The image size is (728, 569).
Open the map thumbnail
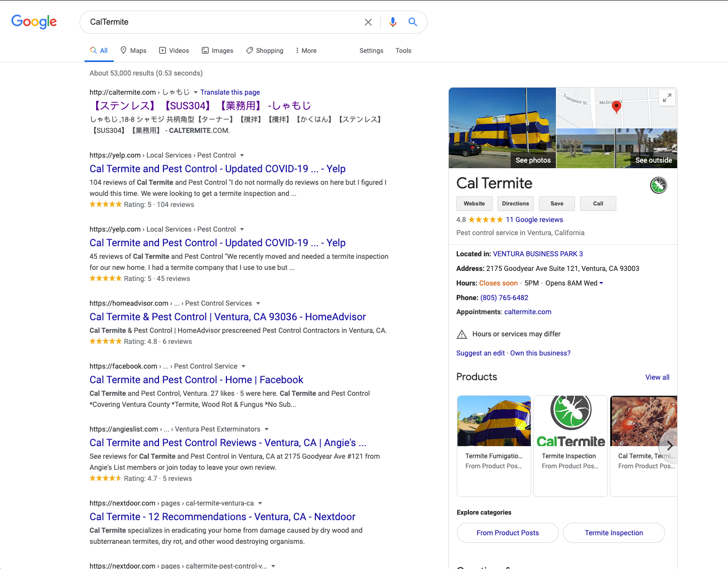(x=616, y=108)
